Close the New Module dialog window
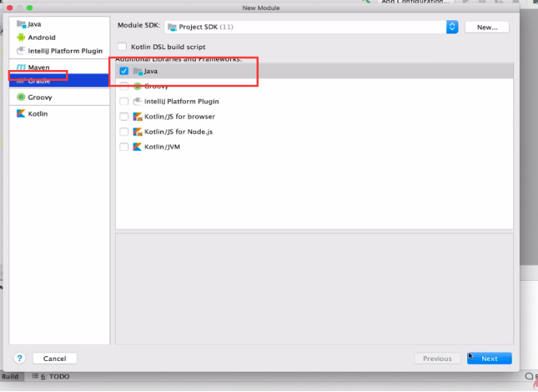Image resolution: width=538 pixels, height=392 pixels. tap(9, 8)
